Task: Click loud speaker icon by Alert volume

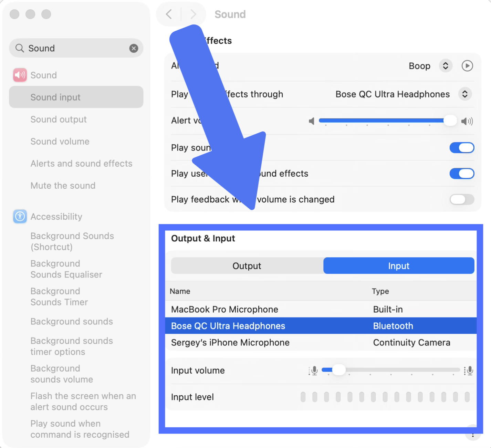Action: point(467,121)
